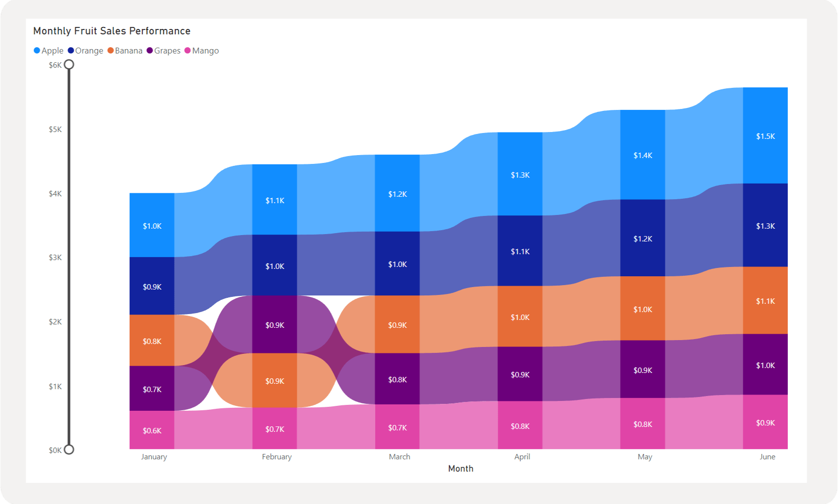Screen dimensions: 838x504
Task: Click the June axis label
Action: pos(768,456)
